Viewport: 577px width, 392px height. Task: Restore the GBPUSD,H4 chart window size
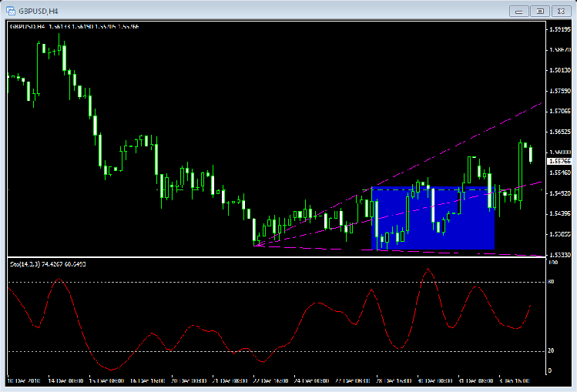[x=541, y=10]
